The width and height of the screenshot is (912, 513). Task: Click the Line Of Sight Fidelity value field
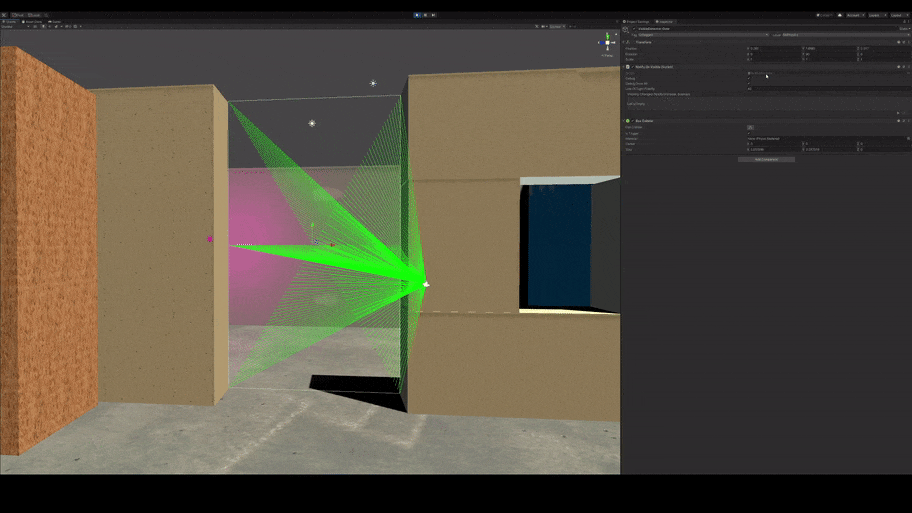[x=829, y=89]
